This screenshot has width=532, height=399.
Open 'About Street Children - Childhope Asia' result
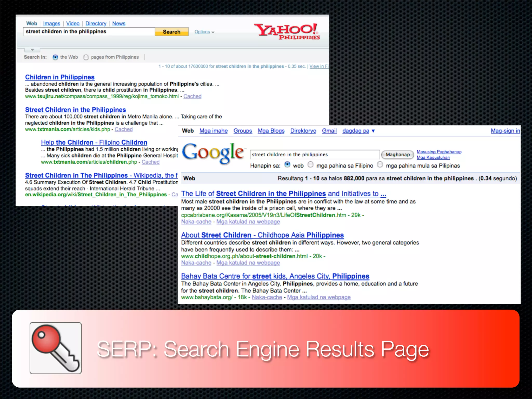click(262, 235)
